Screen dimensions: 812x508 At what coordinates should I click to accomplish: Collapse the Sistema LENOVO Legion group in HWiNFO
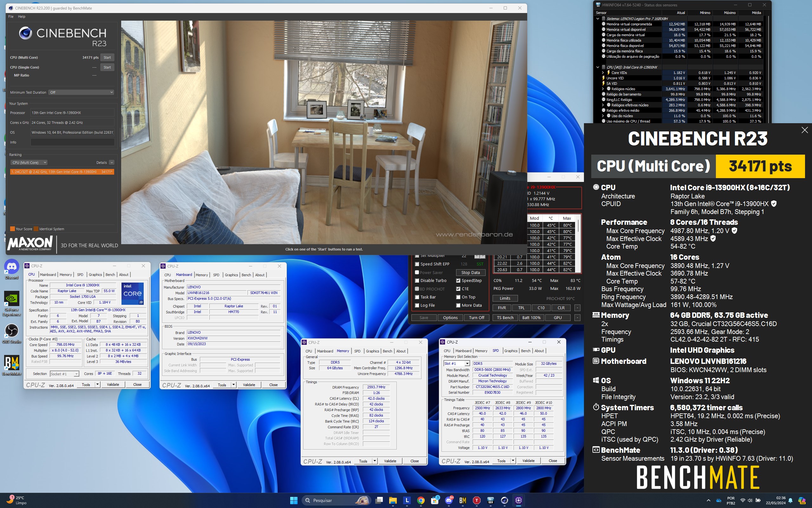[x=598, y=18]
